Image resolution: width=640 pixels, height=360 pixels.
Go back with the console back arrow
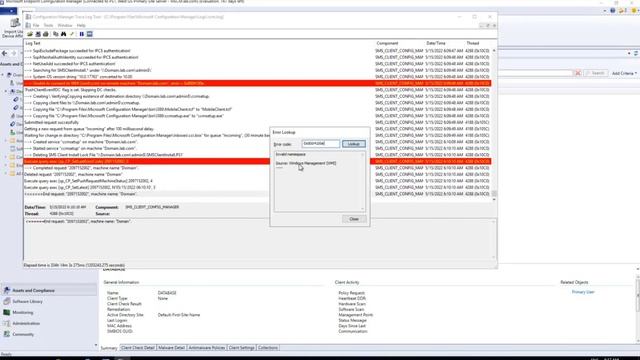point(4,53)
